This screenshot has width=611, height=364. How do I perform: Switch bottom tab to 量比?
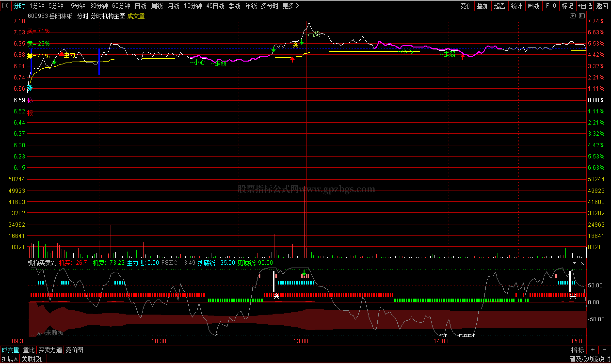pos(29,350)
